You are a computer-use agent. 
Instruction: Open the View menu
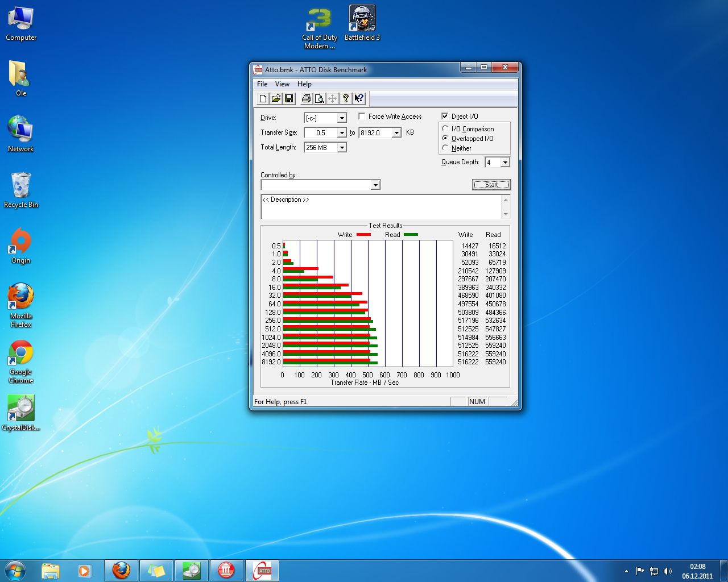(282, 84)
